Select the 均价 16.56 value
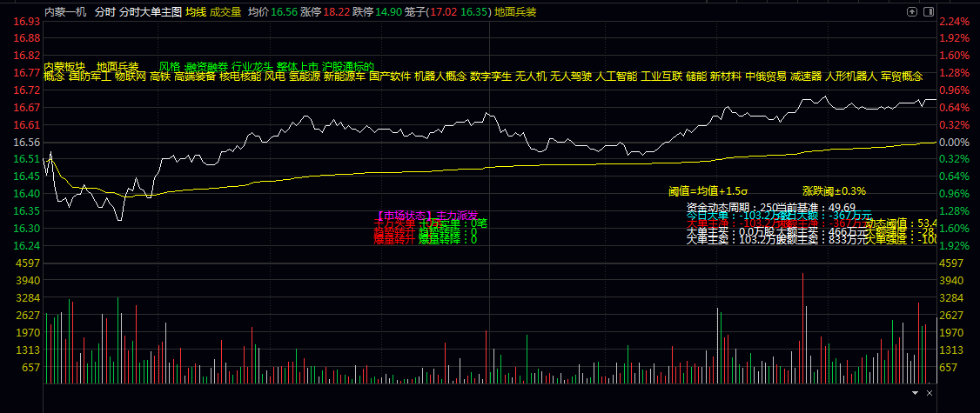 [272, 12]
